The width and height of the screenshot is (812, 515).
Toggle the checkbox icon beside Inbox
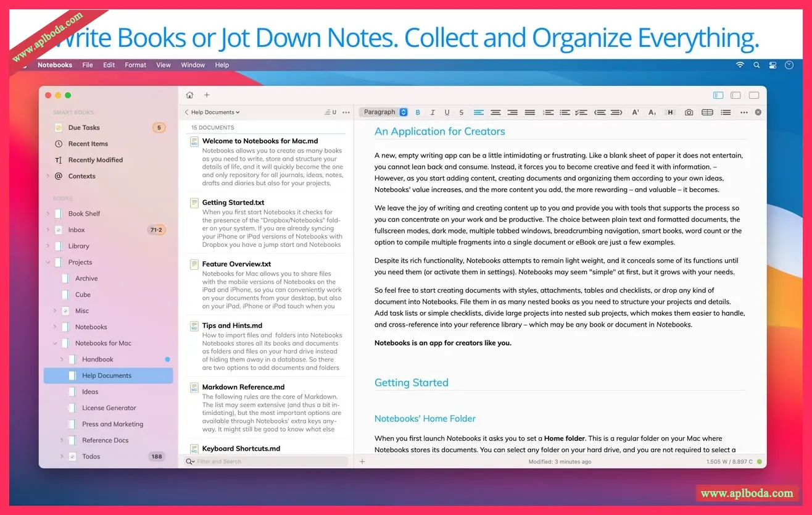(x=59, y=230)
